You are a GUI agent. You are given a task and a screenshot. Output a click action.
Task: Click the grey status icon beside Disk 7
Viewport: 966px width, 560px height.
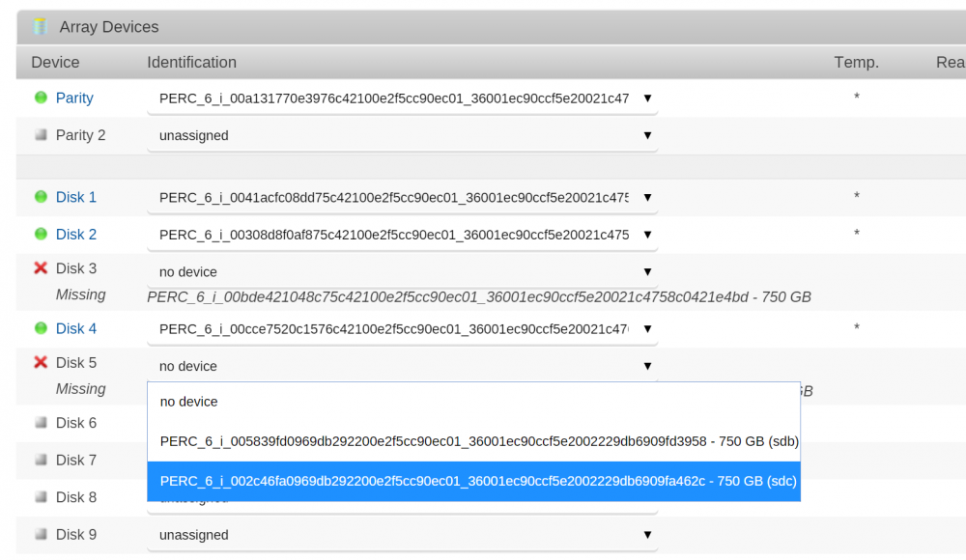[41, 460]
